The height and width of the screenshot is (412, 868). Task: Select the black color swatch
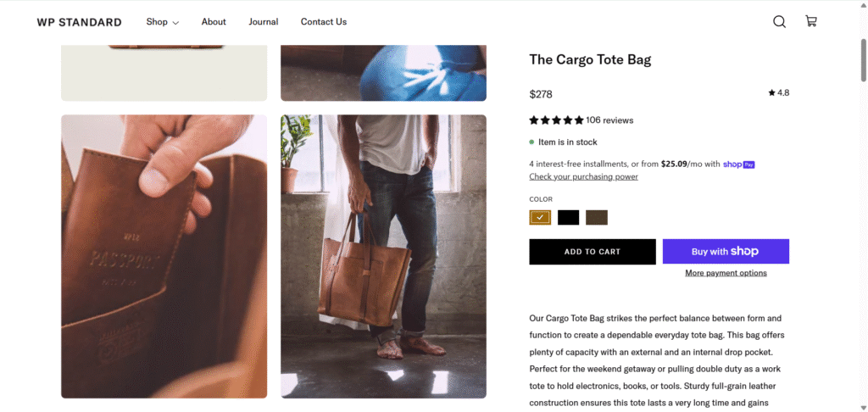click(568, 218)
